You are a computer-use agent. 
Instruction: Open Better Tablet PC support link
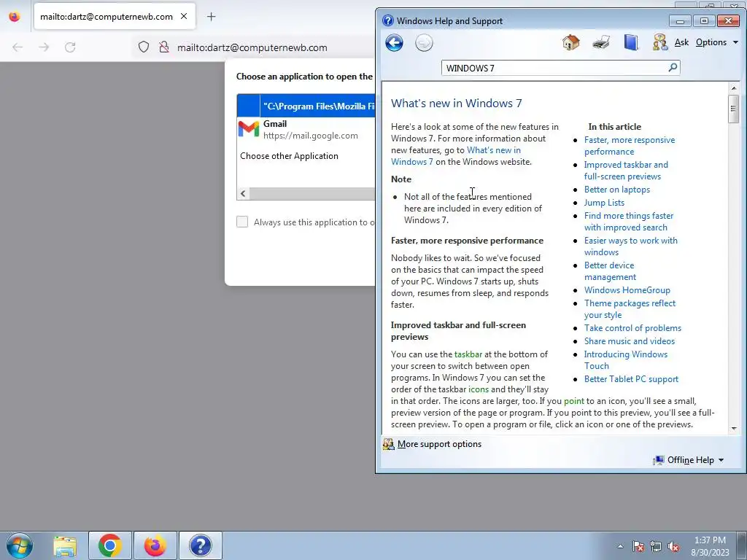(631, 379)
